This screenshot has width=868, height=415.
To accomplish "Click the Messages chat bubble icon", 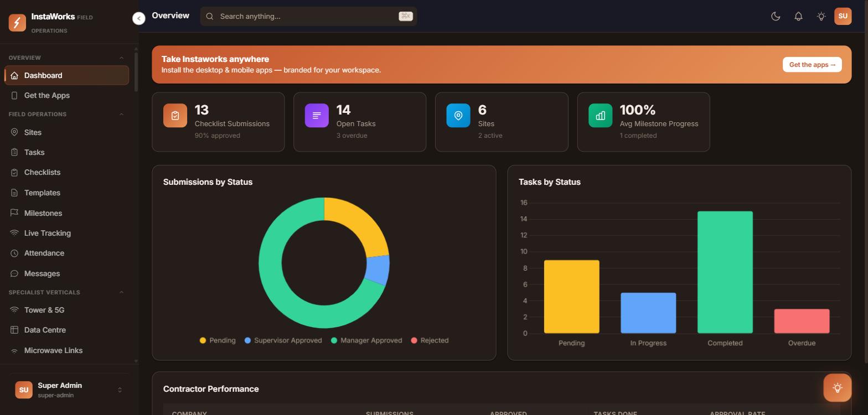I will pyautogui.click(x=14, y=273).
